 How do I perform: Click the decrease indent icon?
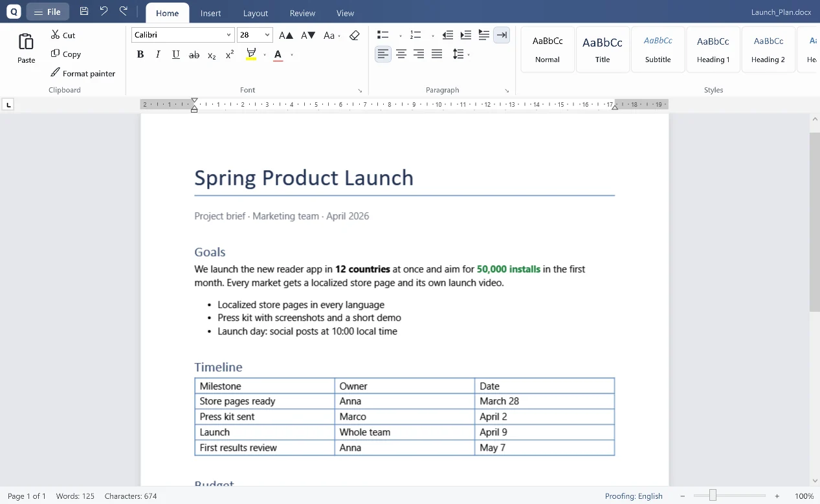tap(448, 36)
